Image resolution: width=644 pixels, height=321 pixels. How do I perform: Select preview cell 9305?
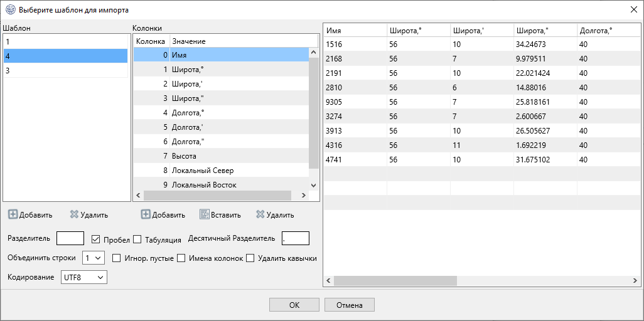355,102
